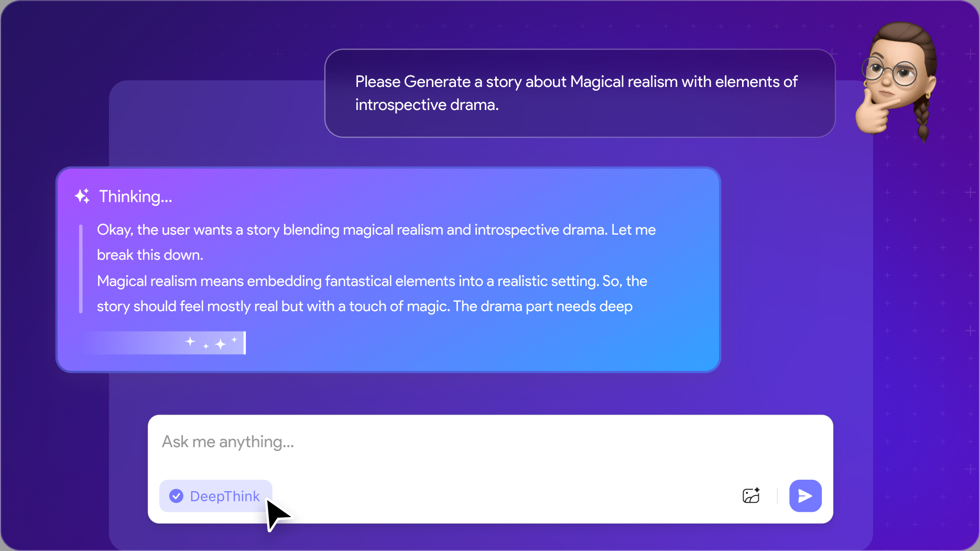The image size is (980, 551).
Task: Open the AI image upload icon
Action: 751,495
